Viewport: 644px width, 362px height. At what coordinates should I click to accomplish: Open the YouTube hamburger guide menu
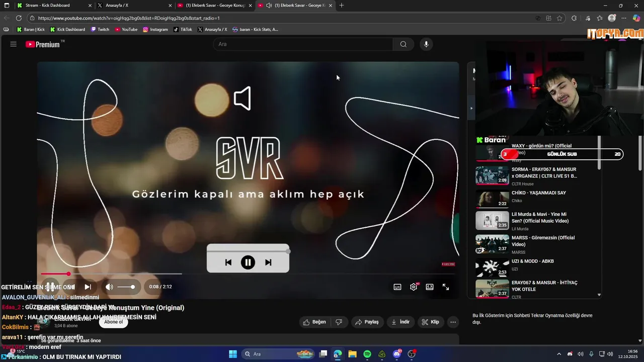[x=14, y=44]
